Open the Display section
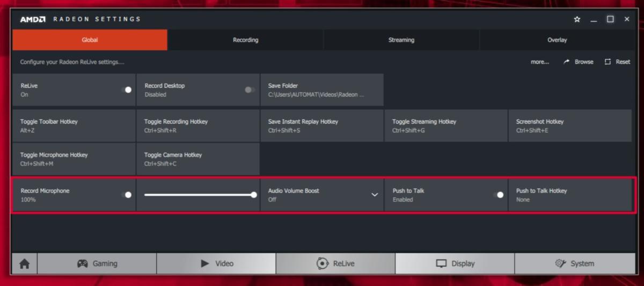The width and height of the screenshot is (644, 286). point(455,263)
